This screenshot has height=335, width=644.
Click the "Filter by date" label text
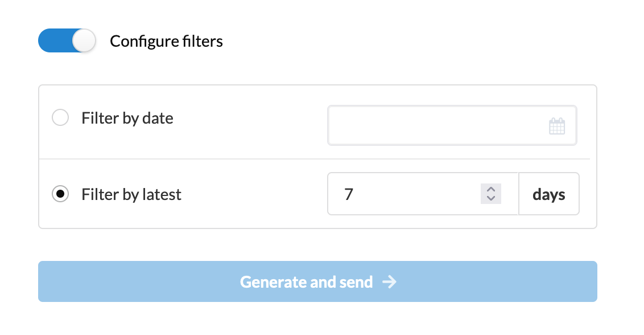coord(127,118)
